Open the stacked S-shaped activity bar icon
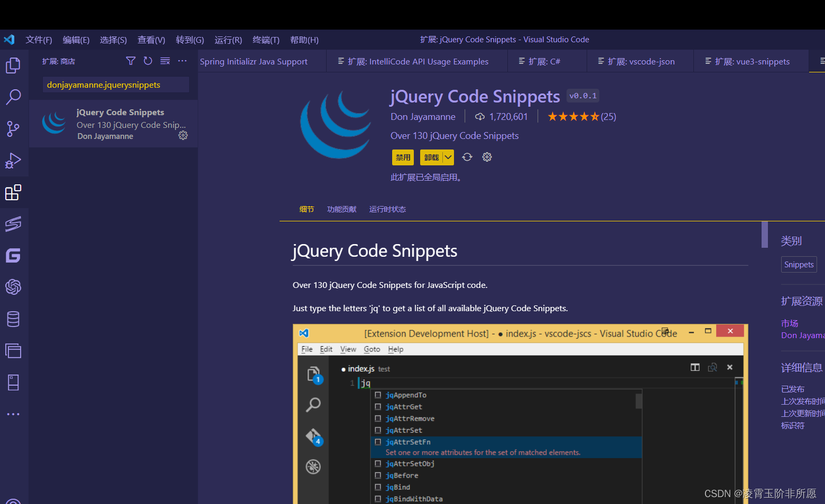The height and width of the screenshot is (504, 825). (13, 224)
